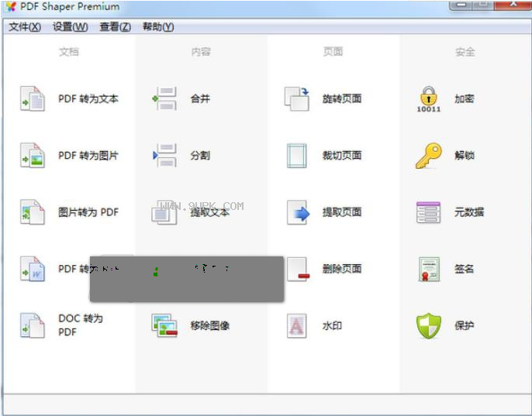Click the PDF 转为文本 icon
Screen dimensions: 532x416
click(x=33, y=98)
